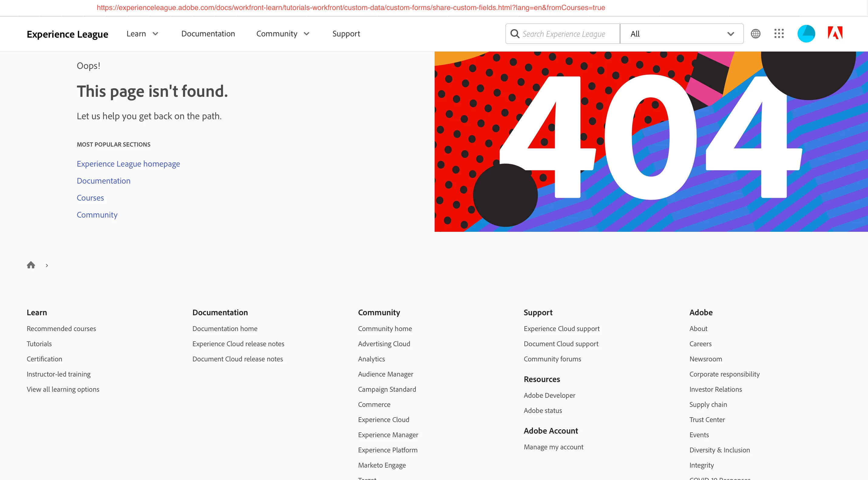The image size is (868, 480).
Task: Expand the Learn dropdown menu
Action: point(142,34)
